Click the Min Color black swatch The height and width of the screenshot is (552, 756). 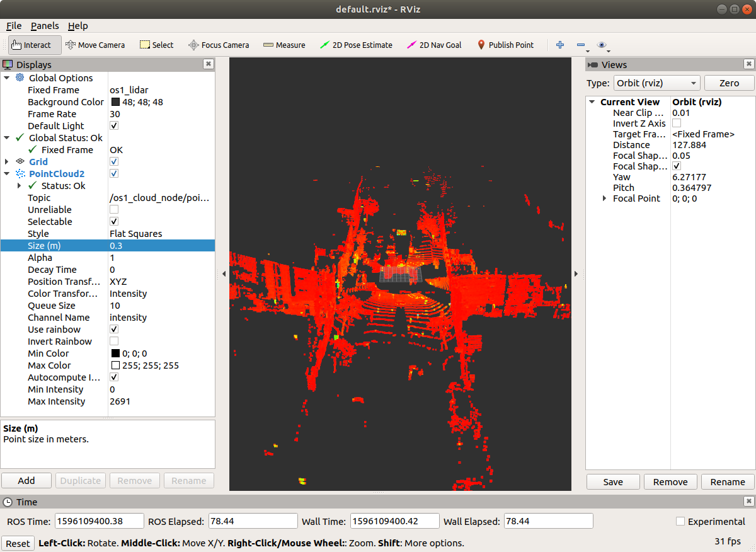(x=116, y=353)
